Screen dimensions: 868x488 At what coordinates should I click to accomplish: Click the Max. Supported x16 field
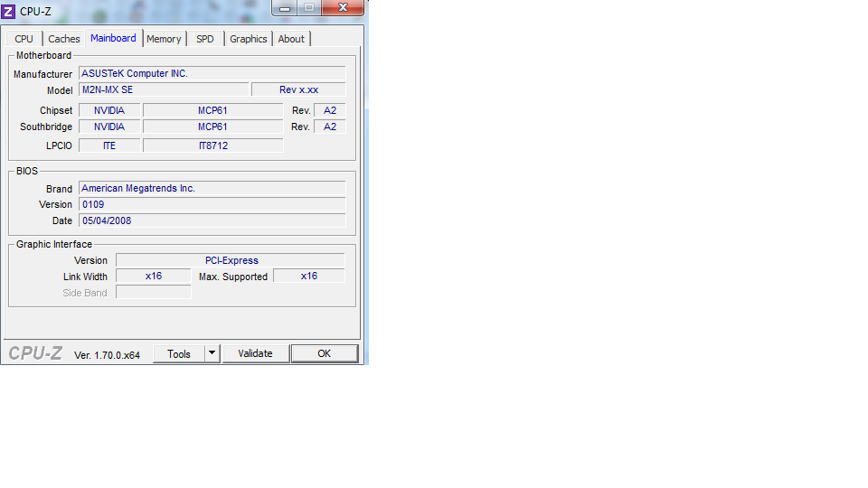tap(309, 277)
